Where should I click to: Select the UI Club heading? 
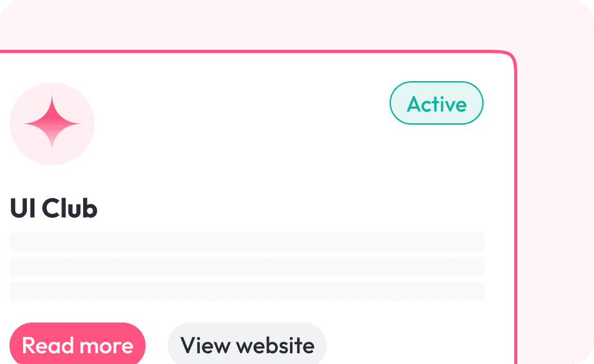54,208
